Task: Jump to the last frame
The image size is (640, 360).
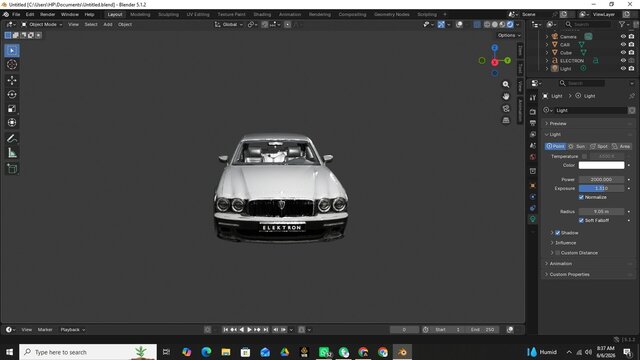Action: click(x=265, y=329)
